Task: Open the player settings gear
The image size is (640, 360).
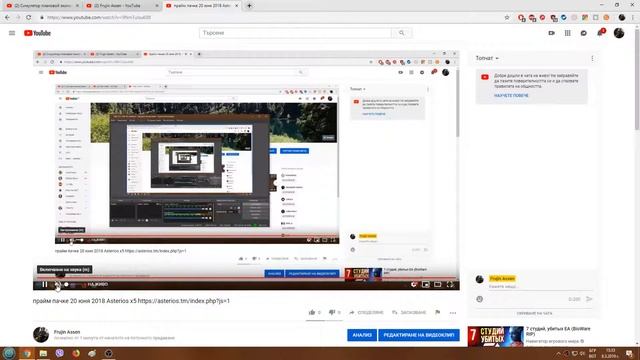Action: (413, 284)
